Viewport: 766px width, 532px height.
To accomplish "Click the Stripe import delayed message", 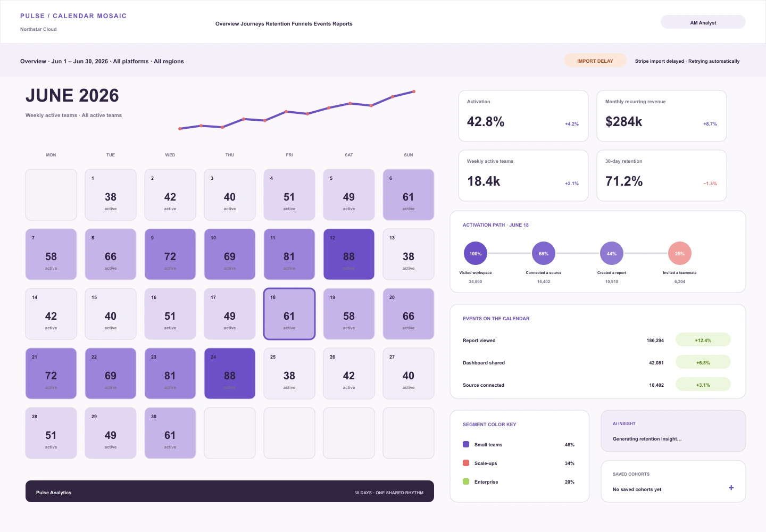I will point(687,61).
